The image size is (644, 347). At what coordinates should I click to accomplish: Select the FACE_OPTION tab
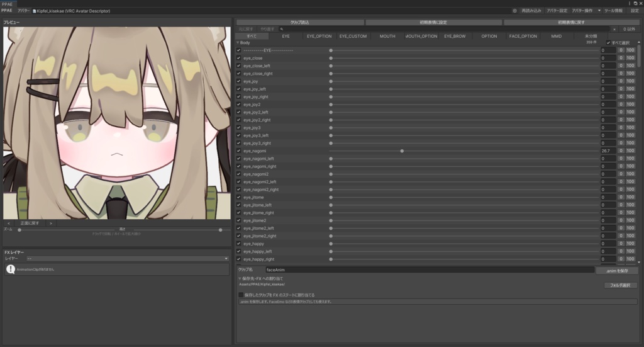tap(523, 36)
